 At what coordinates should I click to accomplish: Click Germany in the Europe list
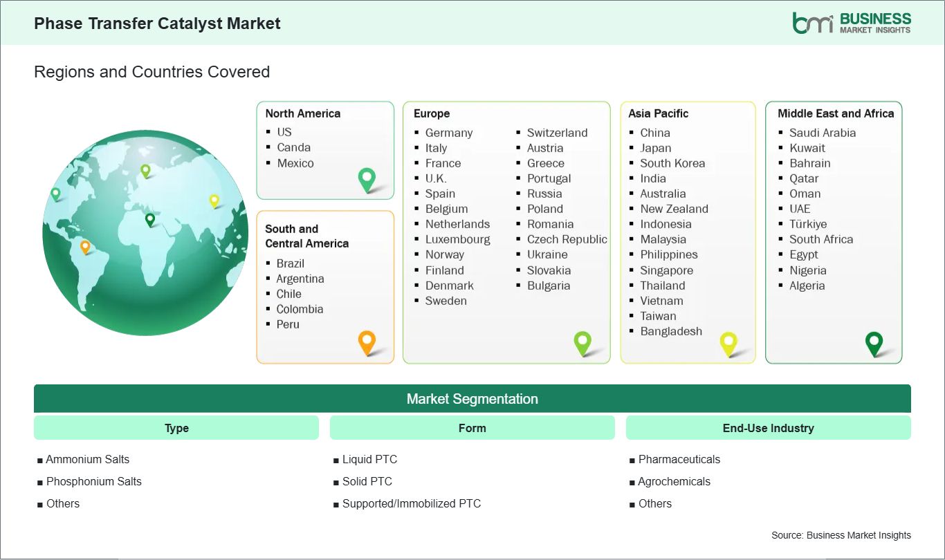pyautogui.click(x=448, y=133)
